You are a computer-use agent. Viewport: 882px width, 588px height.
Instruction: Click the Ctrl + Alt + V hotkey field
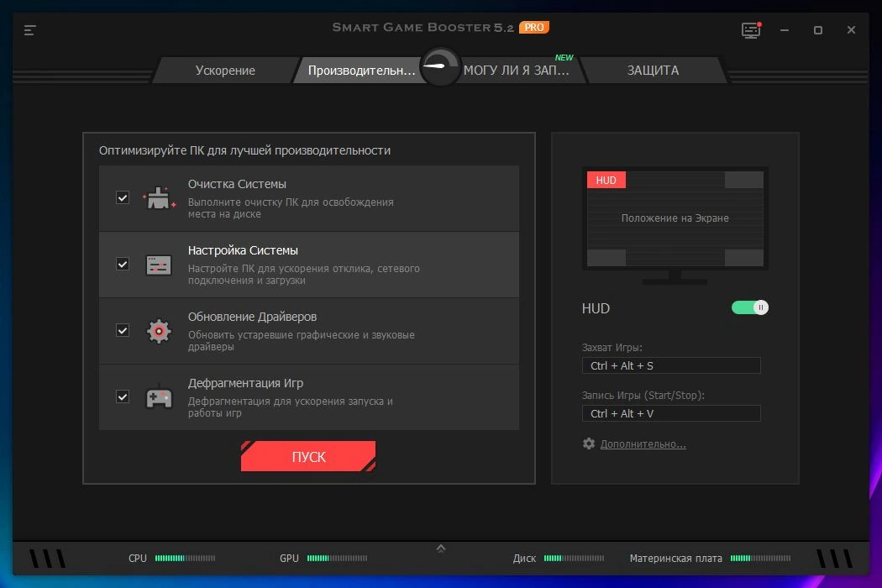click(x=671, y=413)
